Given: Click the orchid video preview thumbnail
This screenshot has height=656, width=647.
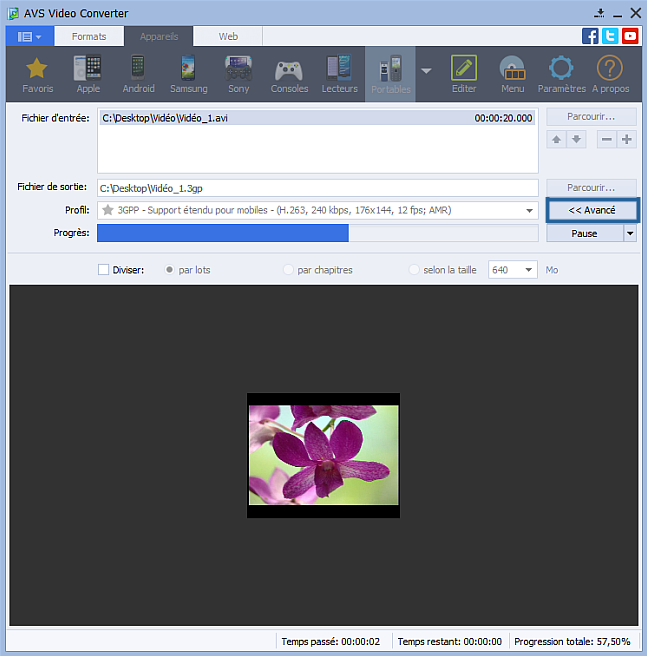Looking at the screenshot, I should [324, 455].
